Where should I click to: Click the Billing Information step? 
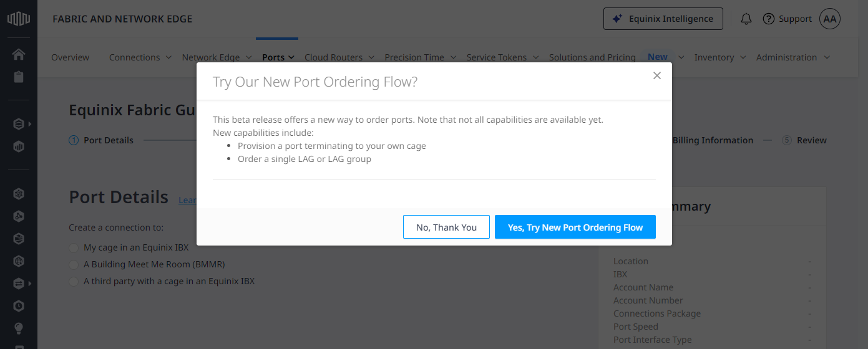[x=713, y=140]
